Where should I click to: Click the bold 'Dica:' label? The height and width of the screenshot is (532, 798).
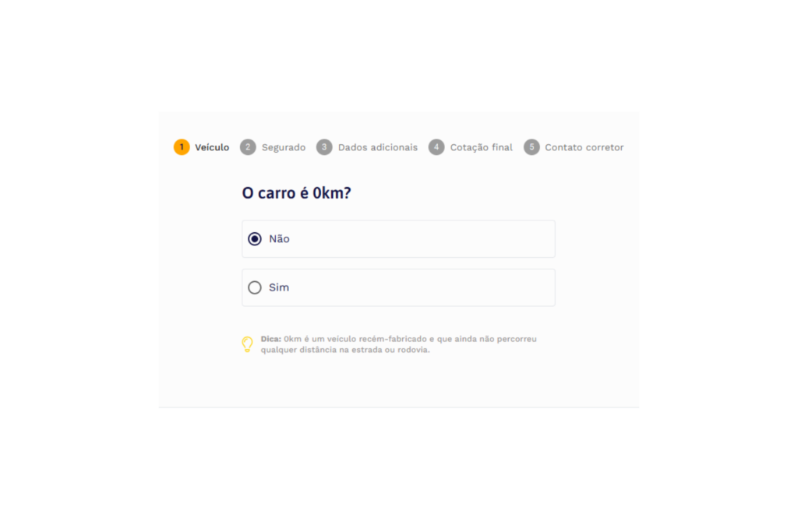[x=270, y=339]
